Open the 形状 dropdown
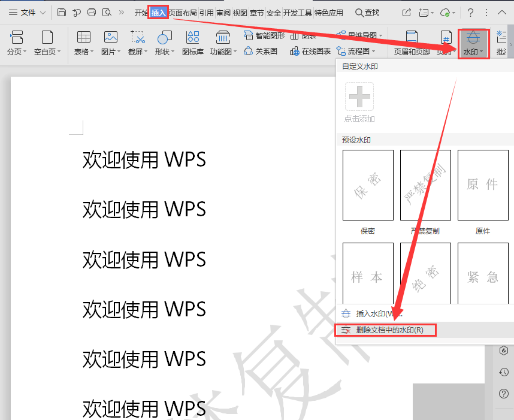 pyautogui.click(x=165, y=43)
